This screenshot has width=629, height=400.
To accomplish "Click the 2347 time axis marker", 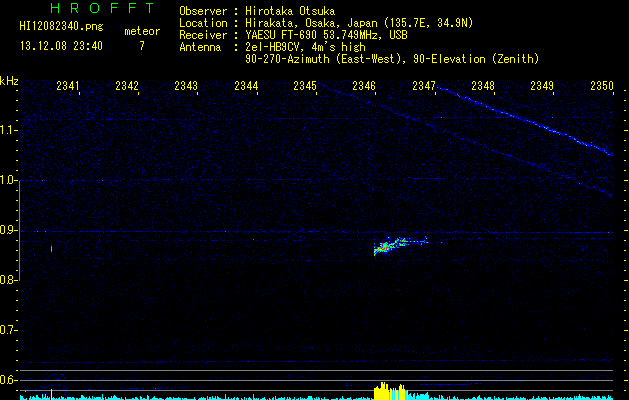I will tap(424, 86).
